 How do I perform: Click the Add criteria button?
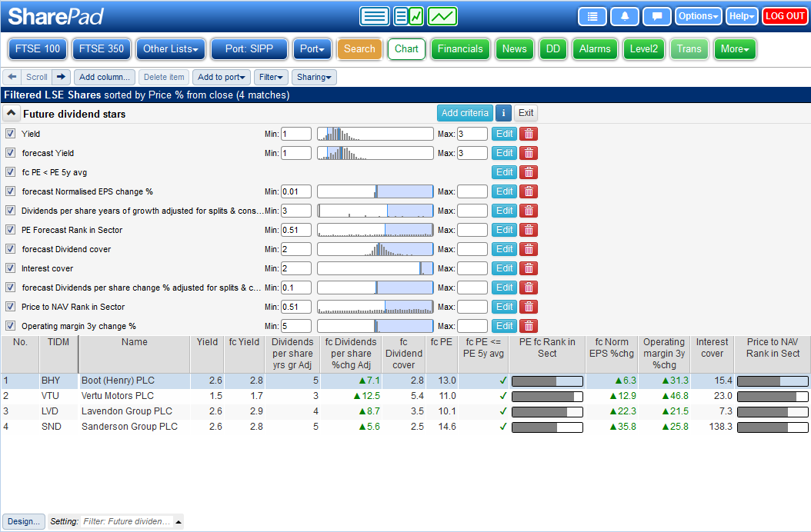[464, 113]
